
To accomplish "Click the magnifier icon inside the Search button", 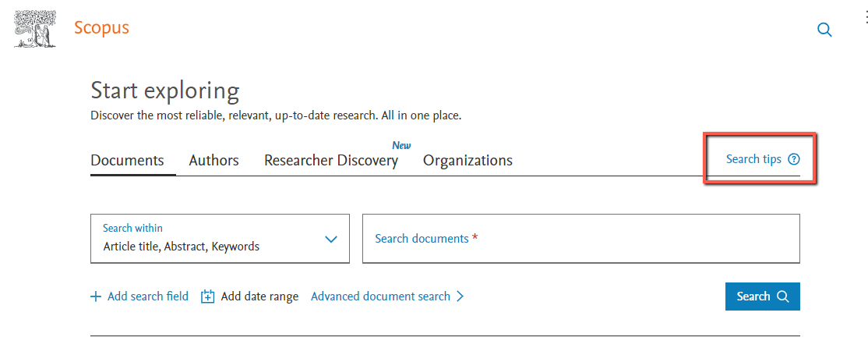I will pyautogui.click(x=783, y=297).
